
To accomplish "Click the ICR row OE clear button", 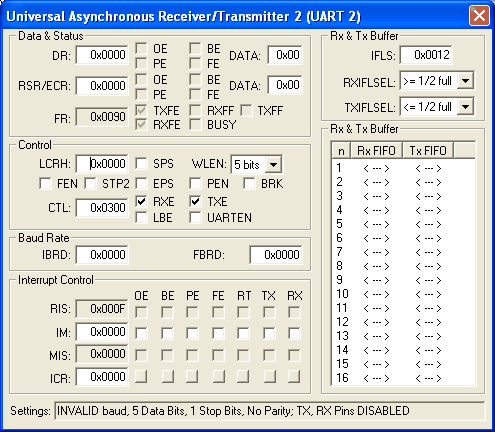I will point(141,376).
